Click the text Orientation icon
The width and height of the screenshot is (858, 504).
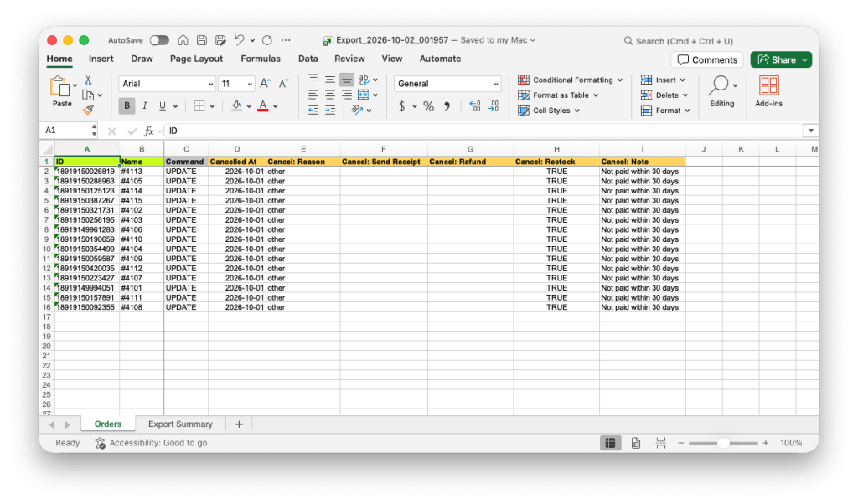(x=357, y=110)
